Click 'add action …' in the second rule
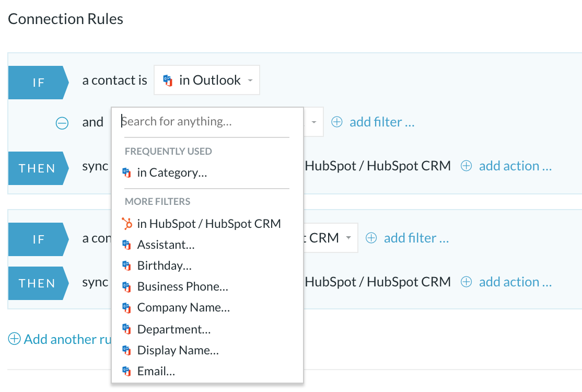 (515, 282)
